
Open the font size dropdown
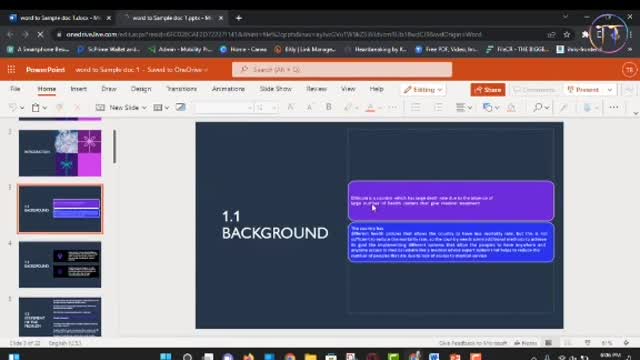click(275, 108)
